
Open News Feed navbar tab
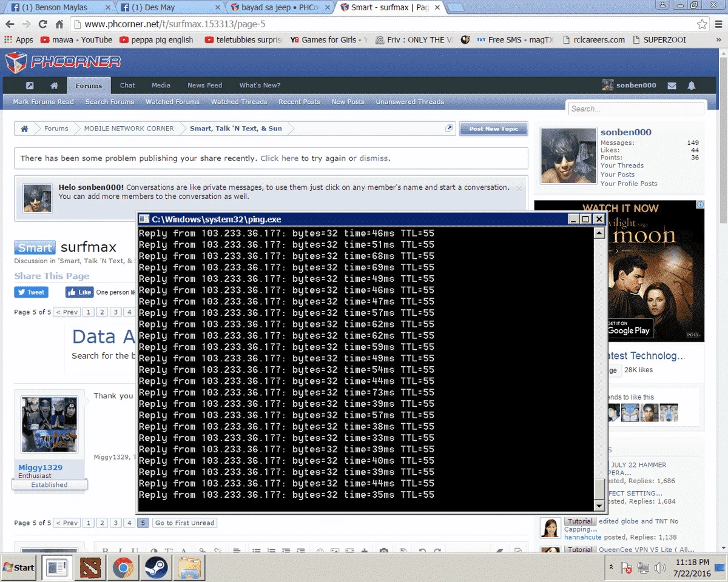pos(204,85)
